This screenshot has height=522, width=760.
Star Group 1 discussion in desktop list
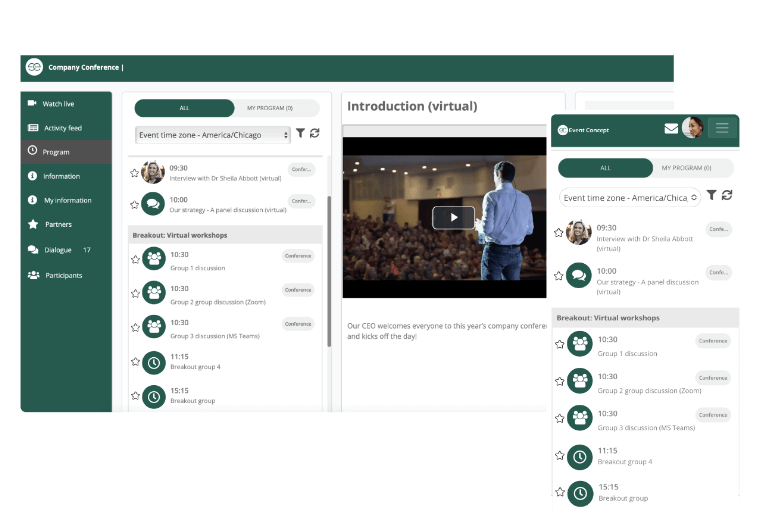click(135, 259)
